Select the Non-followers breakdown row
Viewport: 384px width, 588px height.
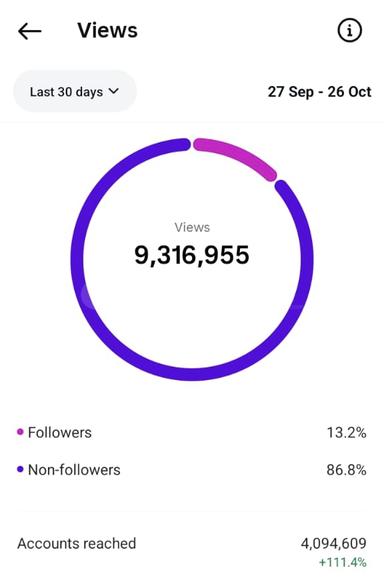(x=192, y=470)
